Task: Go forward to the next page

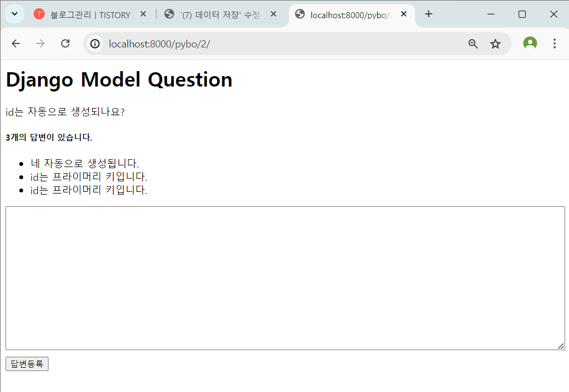Action: 40,44
